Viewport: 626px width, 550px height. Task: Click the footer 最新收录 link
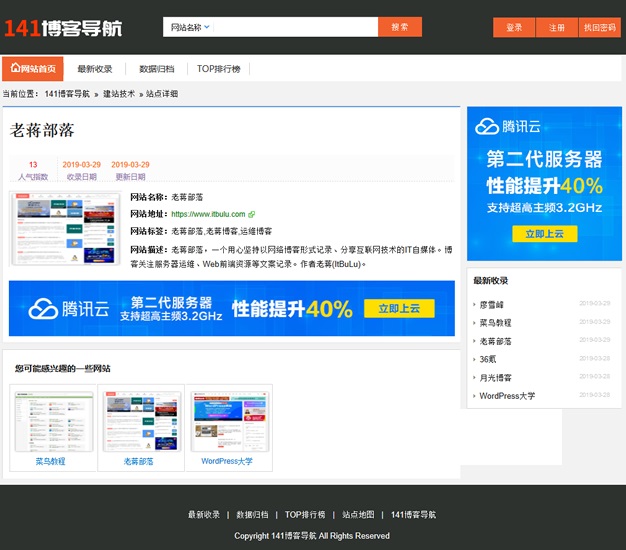[204, 515]
